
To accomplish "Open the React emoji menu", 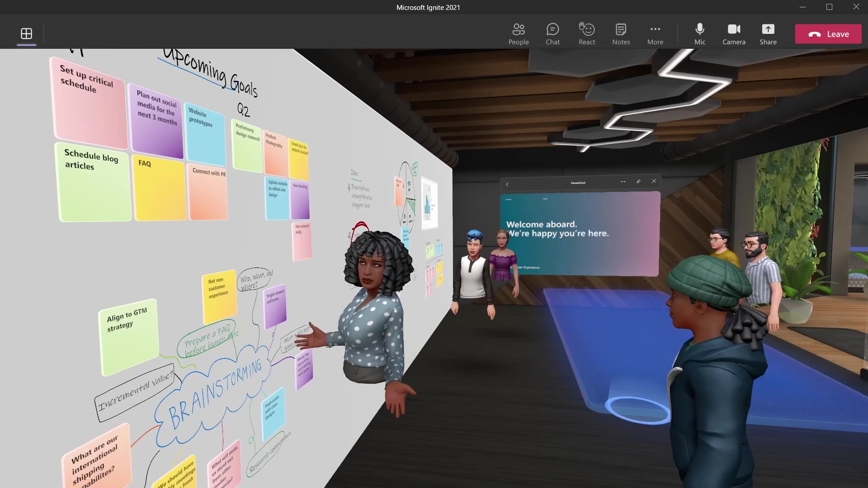I will (x=587, y=34).
